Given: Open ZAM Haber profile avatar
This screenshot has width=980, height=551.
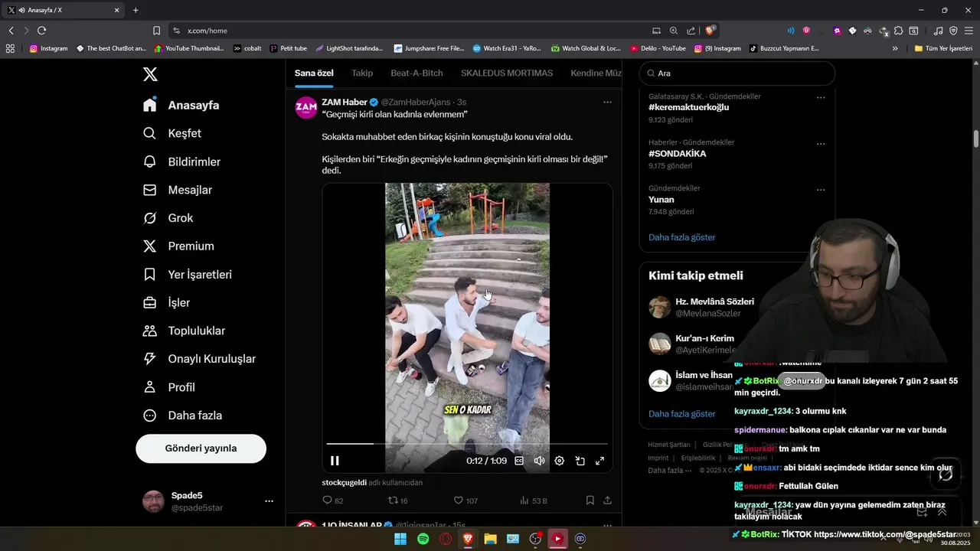Looking at the screenshot, I should coord(306,107).
